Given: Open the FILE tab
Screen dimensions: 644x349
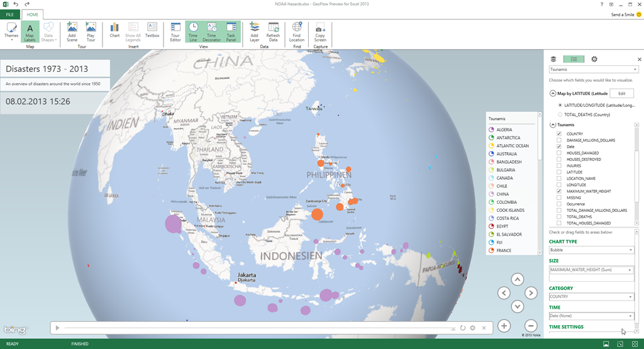Looking at the screenshot, I should [x=9, y=14].
